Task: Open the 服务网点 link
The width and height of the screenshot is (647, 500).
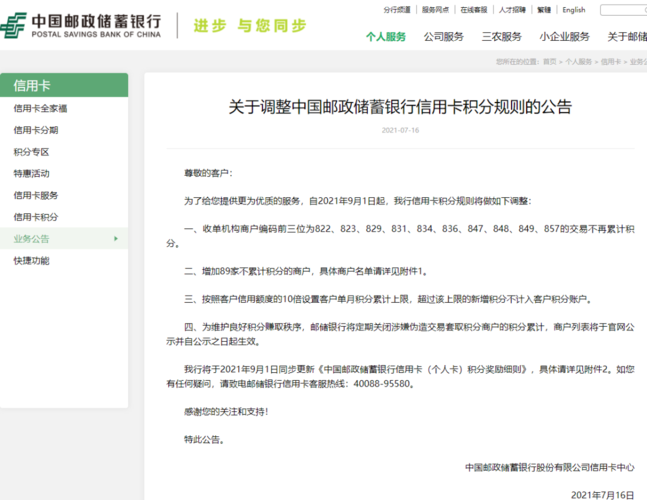Action: point(435,10)
